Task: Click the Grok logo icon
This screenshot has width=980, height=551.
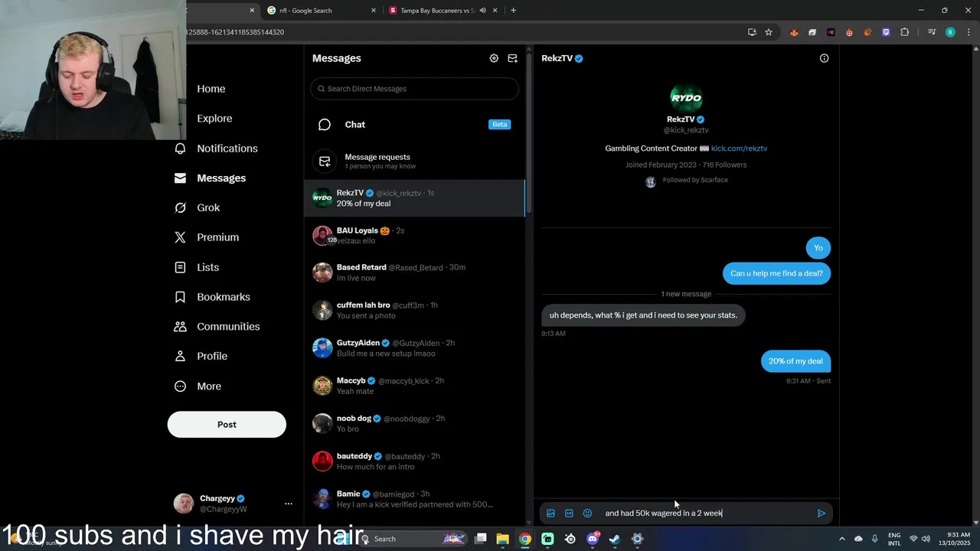Action: point(180,207)
